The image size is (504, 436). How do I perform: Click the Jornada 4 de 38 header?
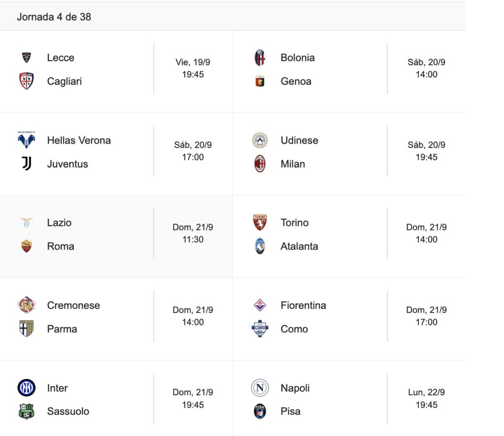pos(54,17)
